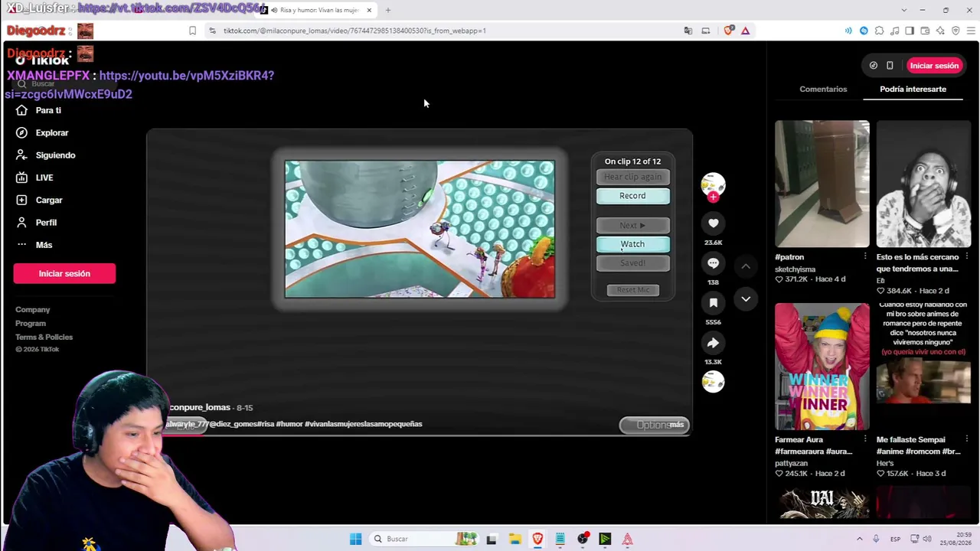
Task: Open the Brave VPN shield icon
Action: (x=955, y=31)
